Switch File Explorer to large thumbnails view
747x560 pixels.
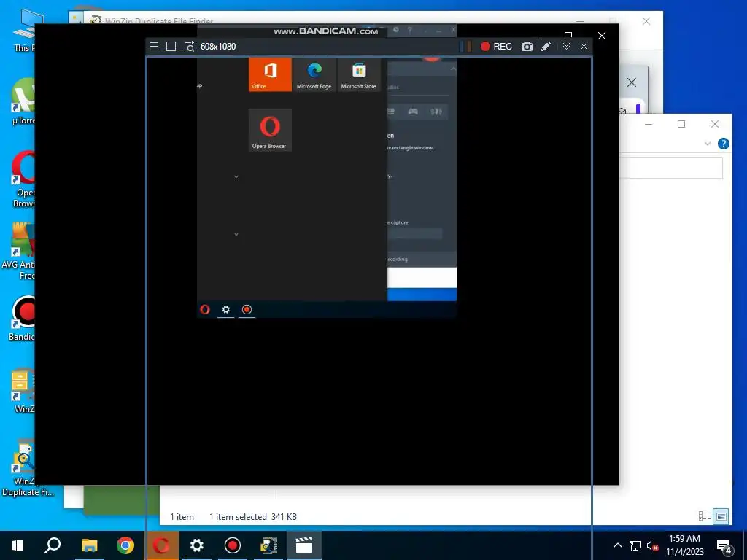coord(721,516)
